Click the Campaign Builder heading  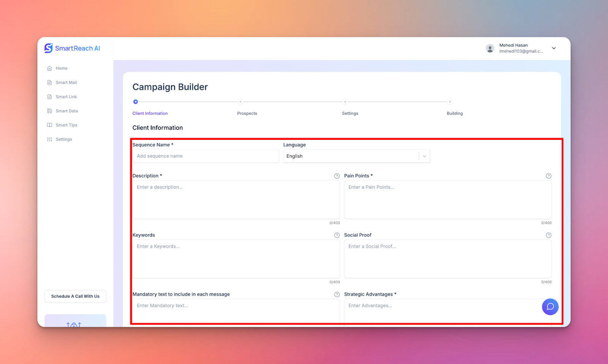tap(170, 87)
